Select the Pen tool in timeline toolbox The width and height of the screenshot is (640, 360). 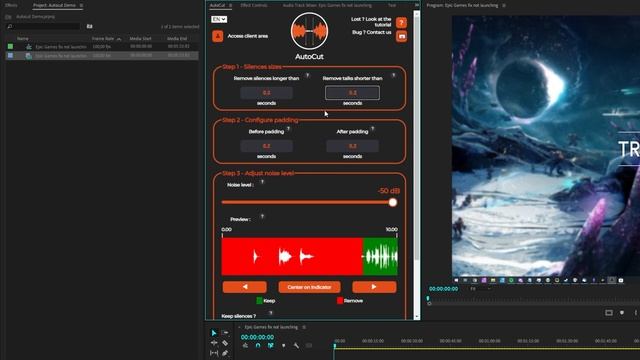click(x=225, y=353)
